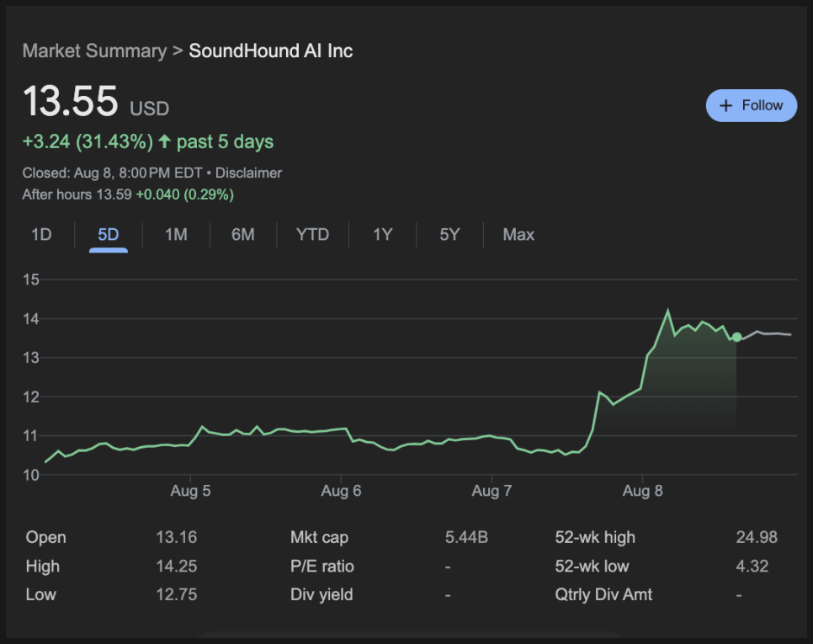This screenshot has width=813, height=644.
Task: Click the Aug 8 axis label
Action: pyautogui.click(x=642, y=491)
